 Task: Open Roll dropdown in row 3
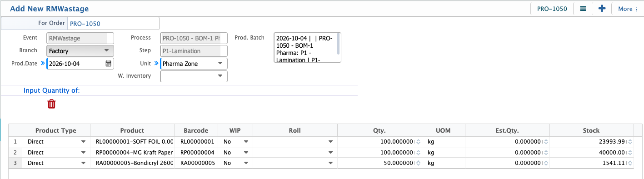330,163
